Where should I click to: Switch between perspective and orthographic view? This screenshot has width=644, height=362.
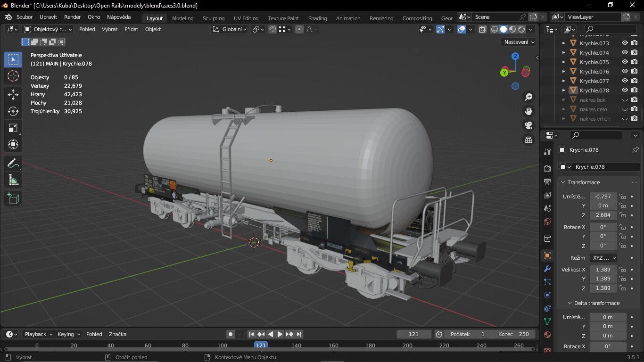click(528, 140)
